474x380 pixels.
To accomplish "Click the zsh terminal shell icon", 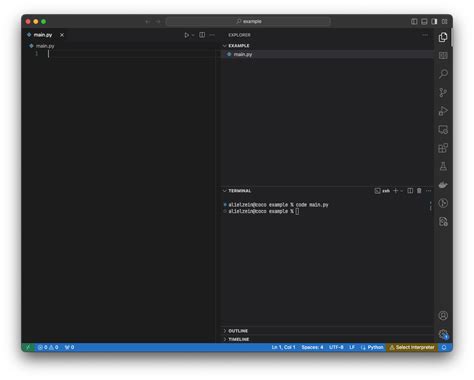I will [x=377, y=191].
